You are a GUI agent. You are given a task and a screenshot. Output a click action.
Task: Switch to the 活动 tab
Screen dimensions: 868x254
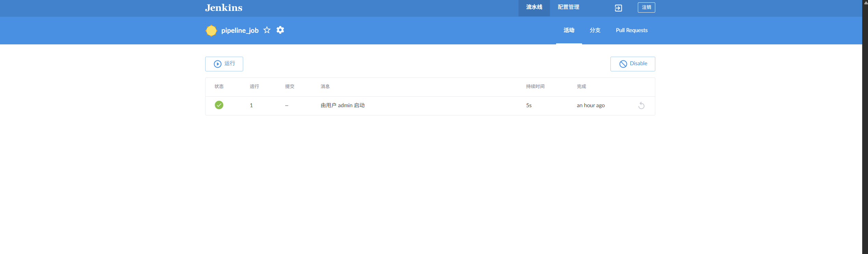tap(569, 30)
